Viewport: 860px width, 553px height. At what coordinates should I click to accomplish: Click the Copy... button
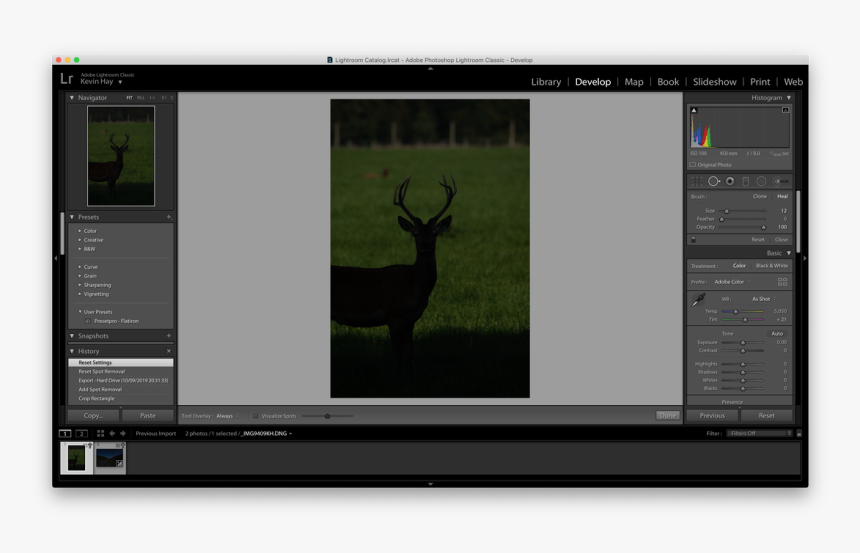[x=93, y=415]
